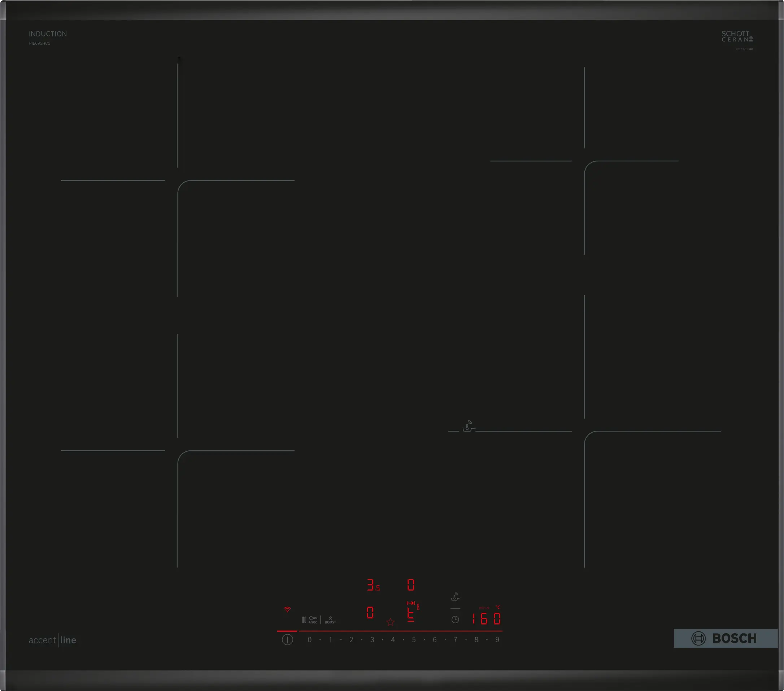Click the Bosch logo badge
Image resolution: width=784 pixels, height=691 pixels.
point(725,638)
